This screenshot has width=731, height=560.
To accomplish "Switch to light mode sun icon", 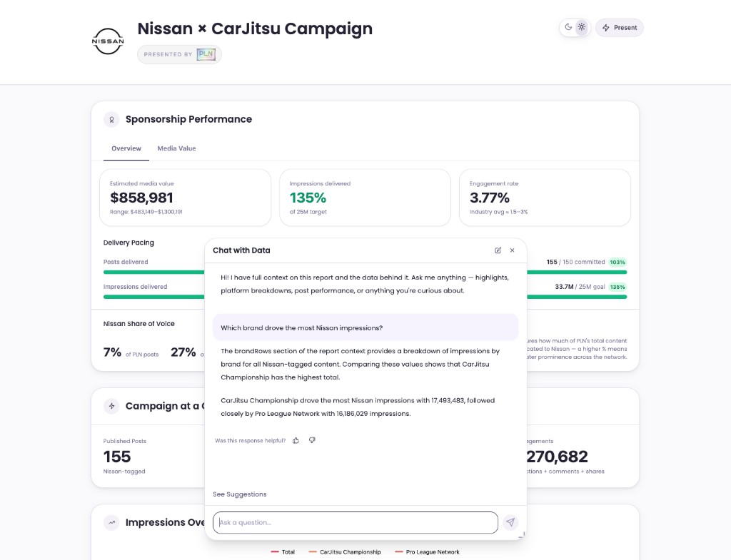I will pyautogui.click(x=581, y=27).
